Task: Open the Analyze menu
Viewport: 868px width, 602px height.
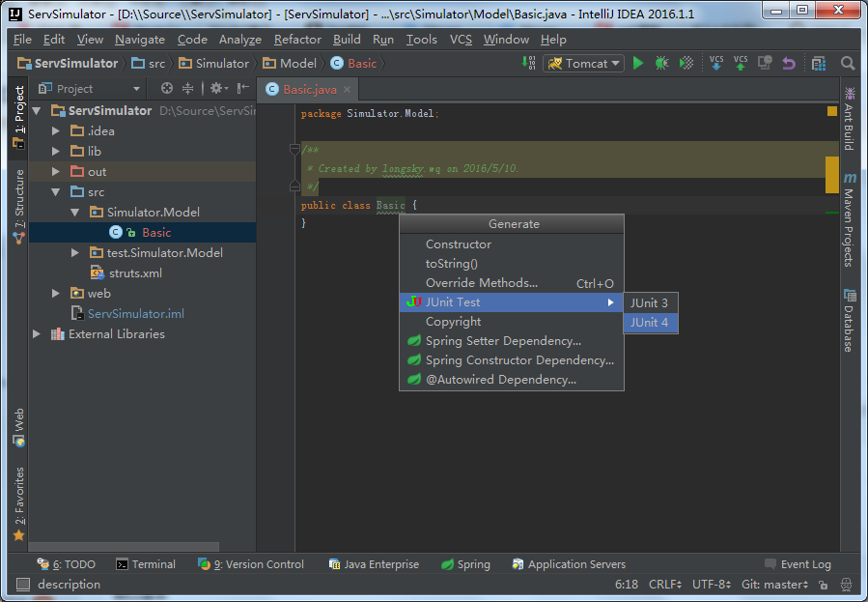Action: tap(239, 40)
